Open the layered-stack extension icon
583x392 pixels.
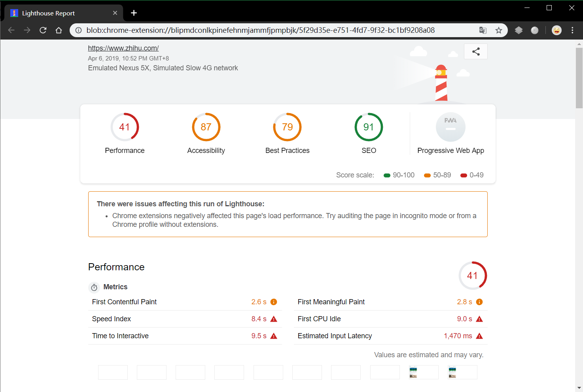point(519,30)
